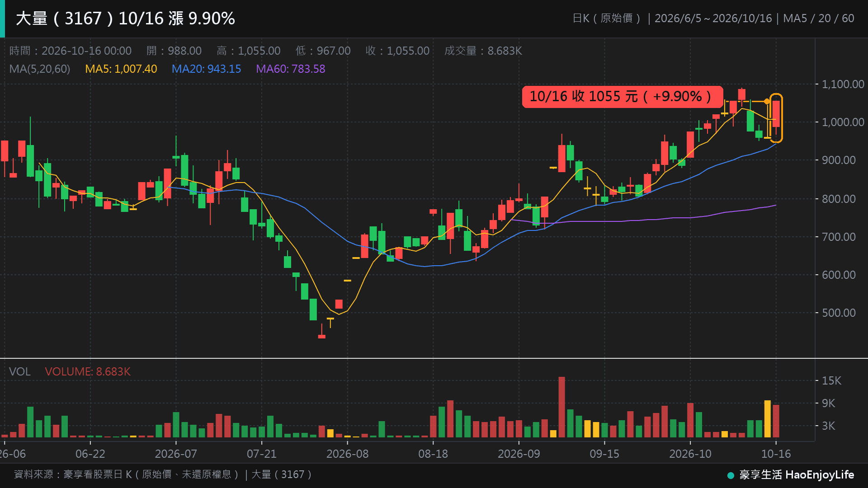
Task: Click the 2026-10 date axis label
Action: (x=690, y=454)
